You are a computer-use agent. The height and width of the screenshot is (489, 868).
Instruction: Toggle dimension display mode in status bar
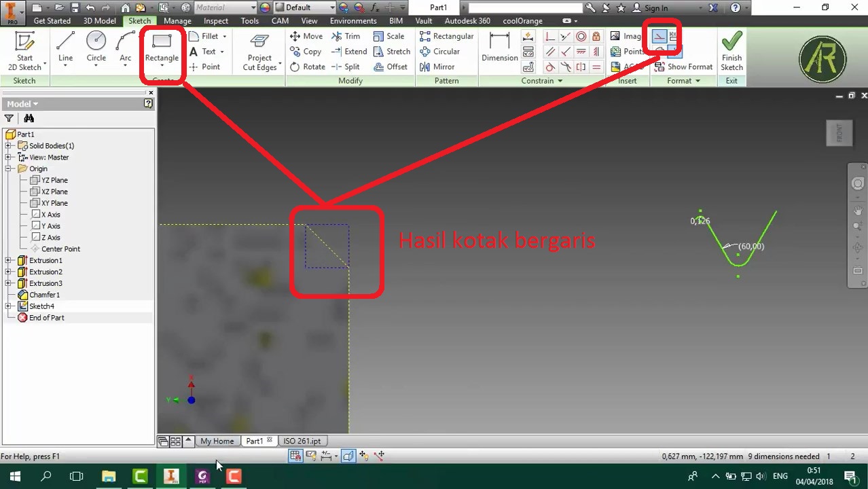(326, 456)
